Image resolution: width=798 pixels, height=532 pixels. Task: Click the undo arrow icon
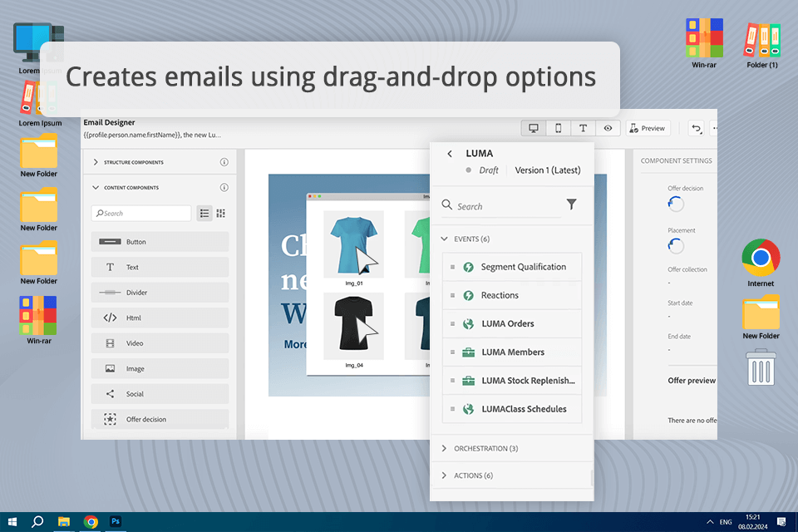(697, 128)
